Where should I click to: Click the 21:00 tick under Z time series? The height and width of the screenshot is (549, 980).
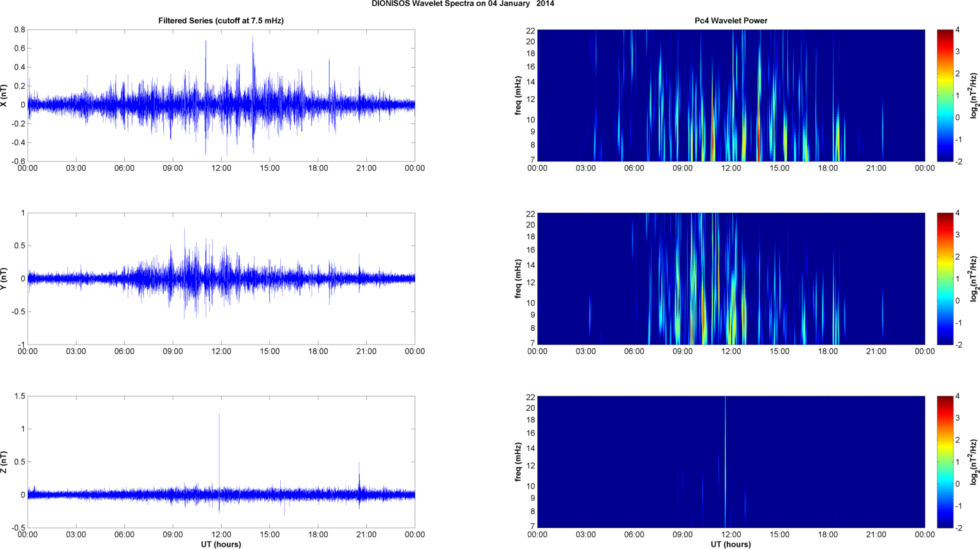tap(366, 535)
